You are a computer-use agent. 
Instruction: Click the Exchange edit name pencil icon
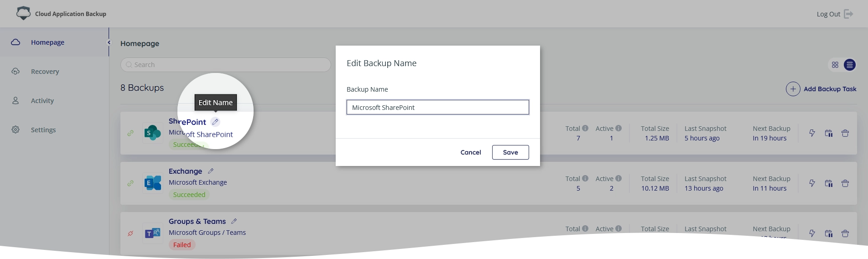click(211, 171)
